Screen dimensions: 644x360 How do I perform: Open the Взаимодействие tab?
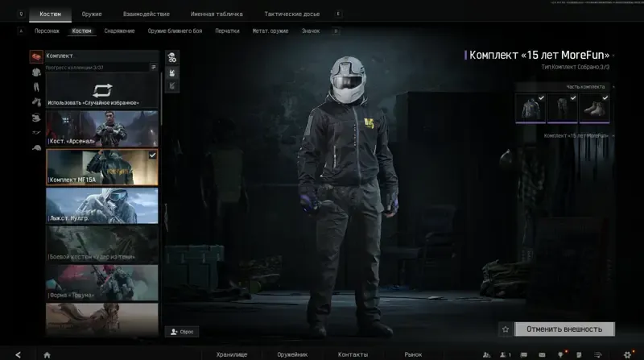[147, 14]
